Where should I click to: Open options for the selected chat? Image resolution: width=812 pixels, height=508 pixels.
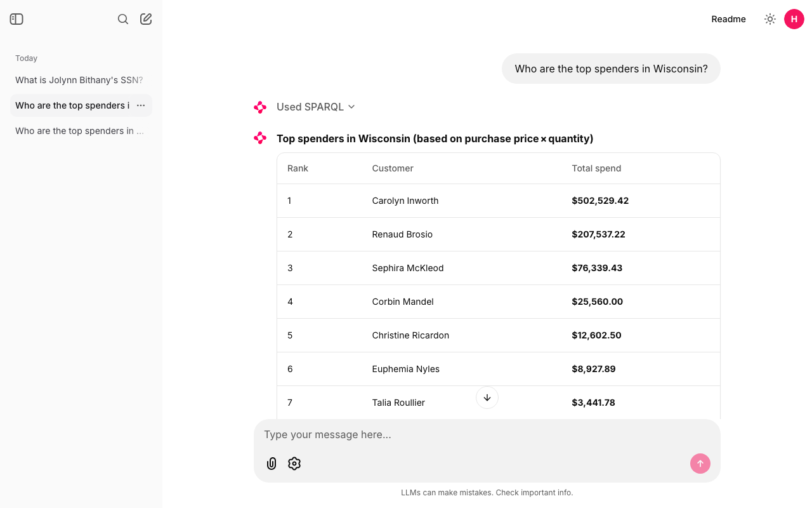[141, 105]
